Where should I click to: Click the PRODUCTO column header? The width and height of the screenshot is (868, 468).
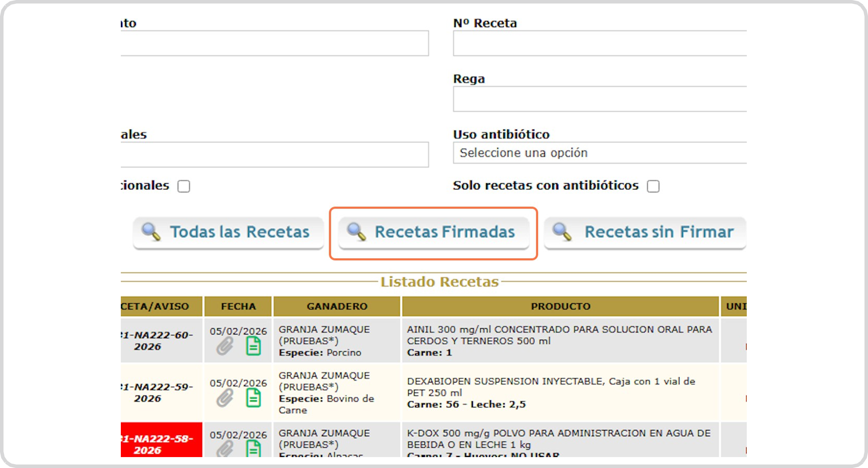560,306
